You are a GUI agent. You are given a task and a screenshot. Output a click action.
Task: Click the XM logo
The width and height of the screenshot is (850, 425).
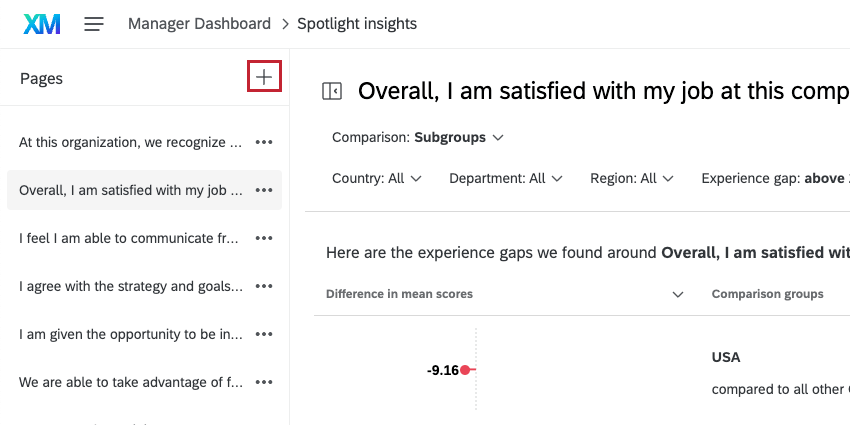(x=42, y=24)
